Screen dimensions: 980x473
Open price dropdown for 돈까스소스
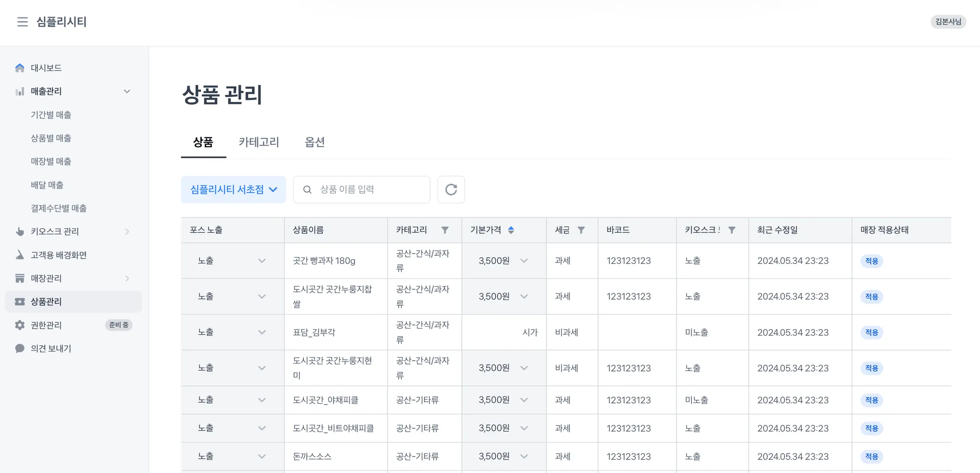pos(504,456)
